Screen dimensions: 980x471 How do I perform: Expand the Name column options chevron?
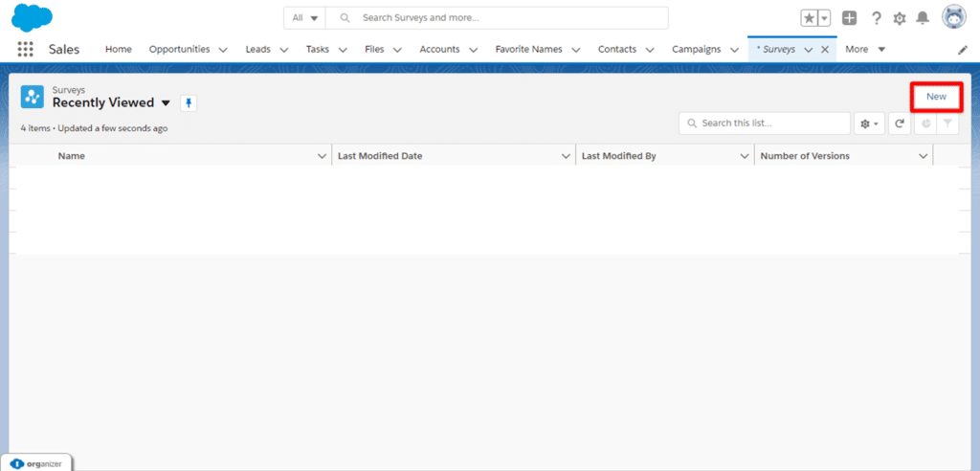[323, 156]
